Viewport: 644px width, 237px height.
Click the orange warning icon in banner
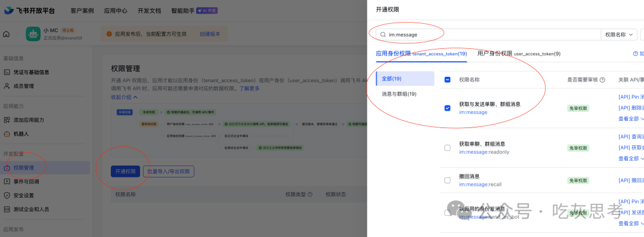coord(109,34)
